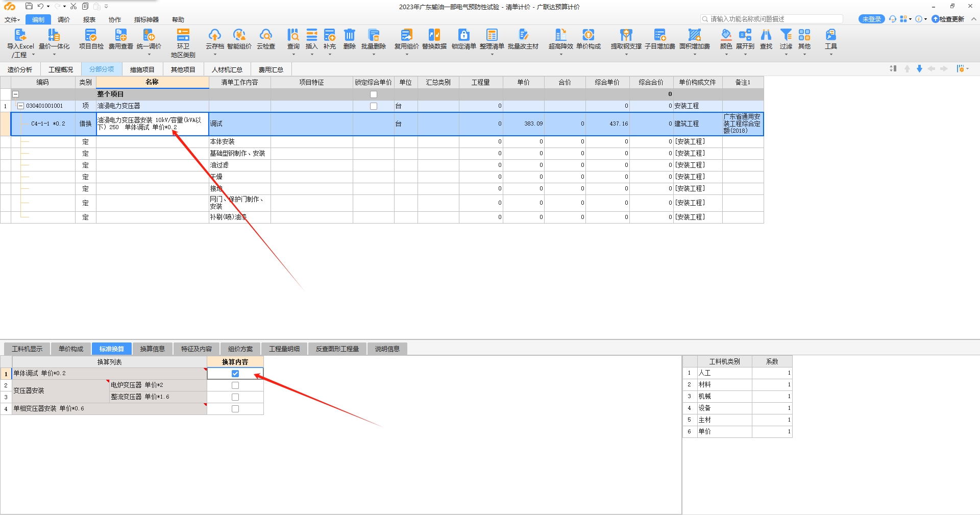Open the 文件 menu dropdown
Screen dimensions: 980x515
click(12, 20)
